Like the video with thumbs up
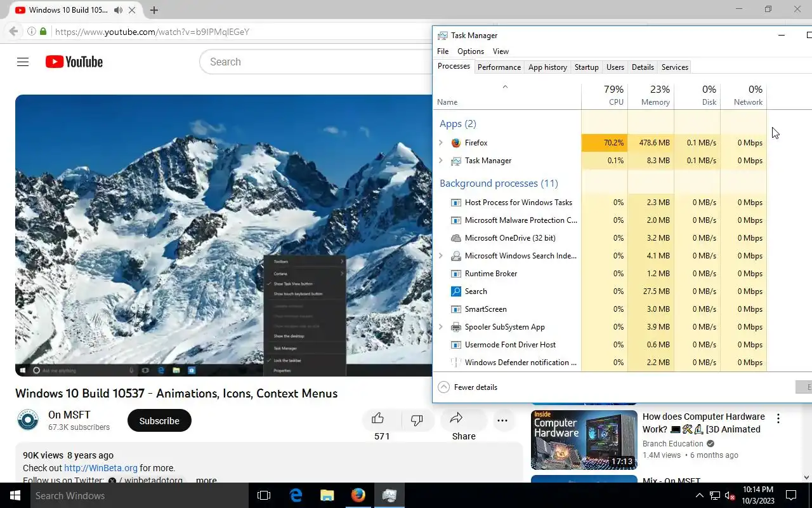The image size is (812, 508). [377, 418]
